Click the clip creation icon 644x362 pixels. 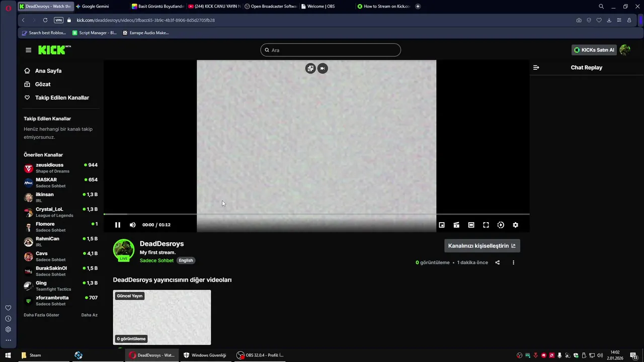[456, 225]
